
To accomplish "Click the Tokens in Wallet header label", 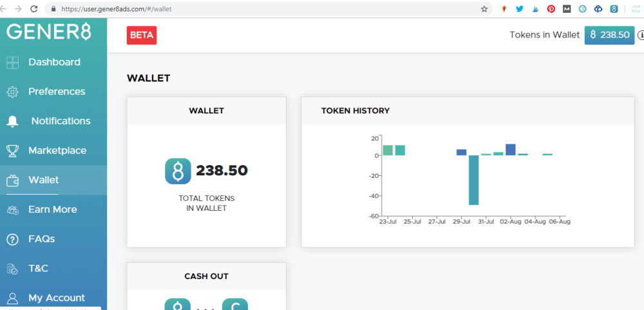I will pos(545,35).
